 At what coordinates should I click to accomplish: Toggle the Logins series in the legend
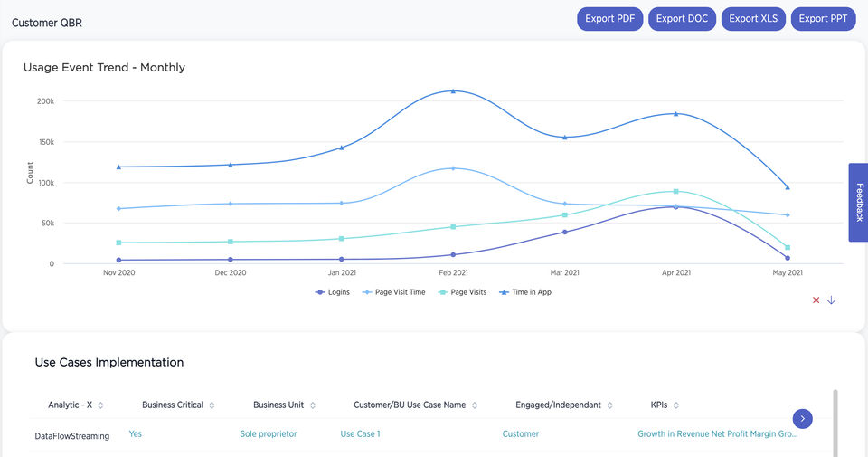332,292
